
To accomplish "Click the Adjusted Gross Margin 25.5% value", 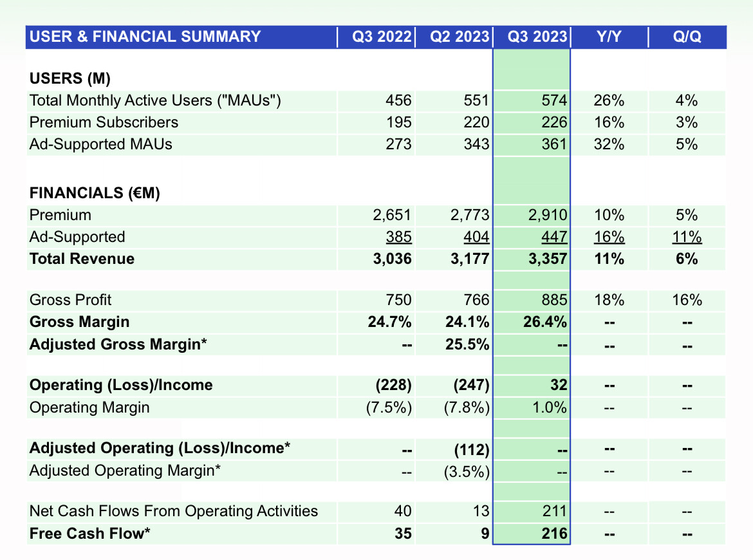I will (x=467, y=345).
